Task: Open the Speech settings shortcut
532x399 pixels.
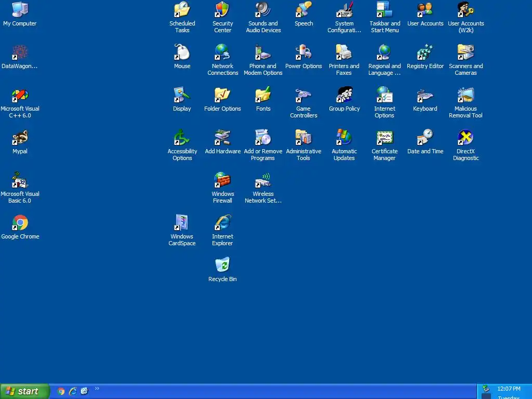Action: pyautogui.click(x=303, y=14)
